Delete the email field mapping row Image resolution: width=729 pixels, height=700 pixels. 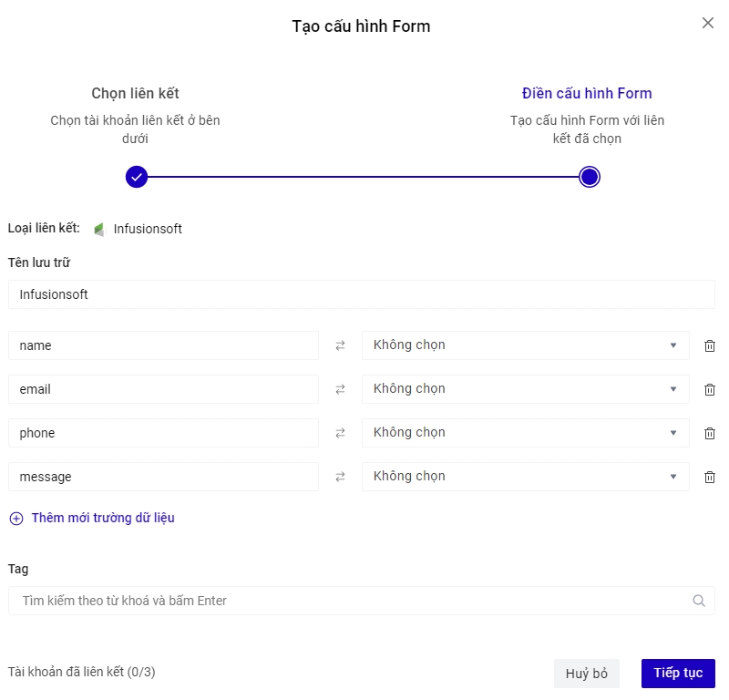click(x=709, y=389)
